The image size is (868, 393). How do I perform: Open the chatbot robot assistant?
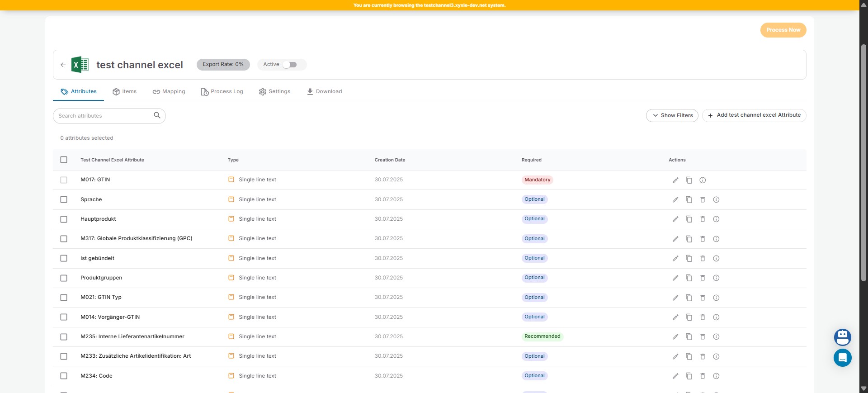842,337
